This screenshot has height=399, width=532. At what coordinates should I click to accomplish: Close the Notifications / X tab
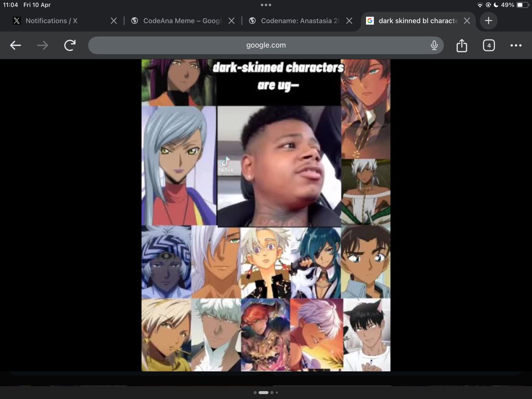coord(113,21)
